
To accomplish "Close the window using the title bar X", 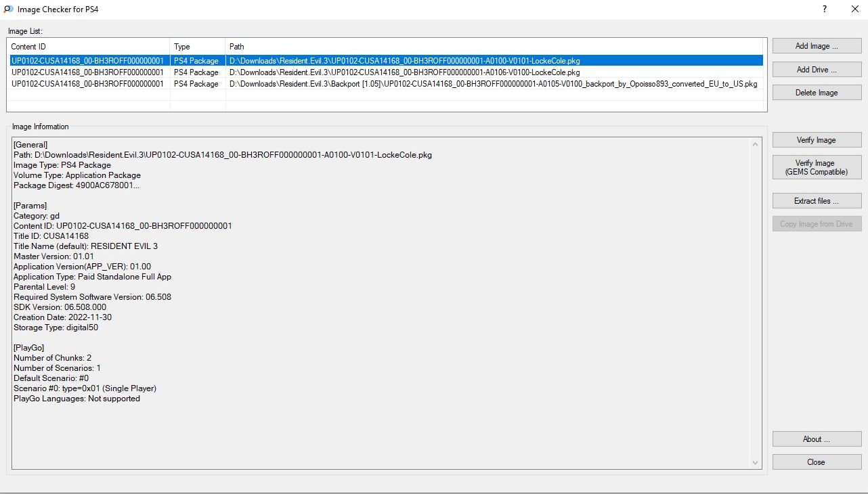I will click(x=854, y=9).
